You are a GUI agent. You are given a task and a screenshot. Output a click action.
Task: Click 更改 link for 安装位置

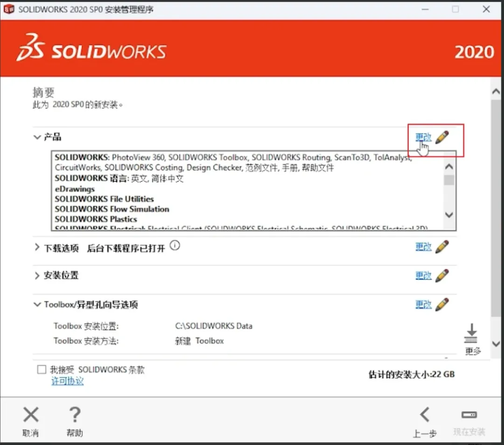pos(423,276)
